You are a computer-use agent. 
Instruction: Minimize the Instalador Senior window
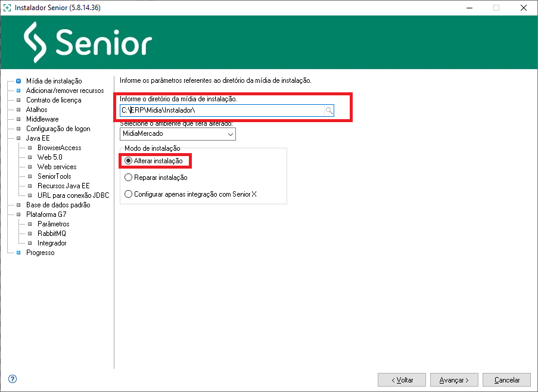tap(469, 8)
